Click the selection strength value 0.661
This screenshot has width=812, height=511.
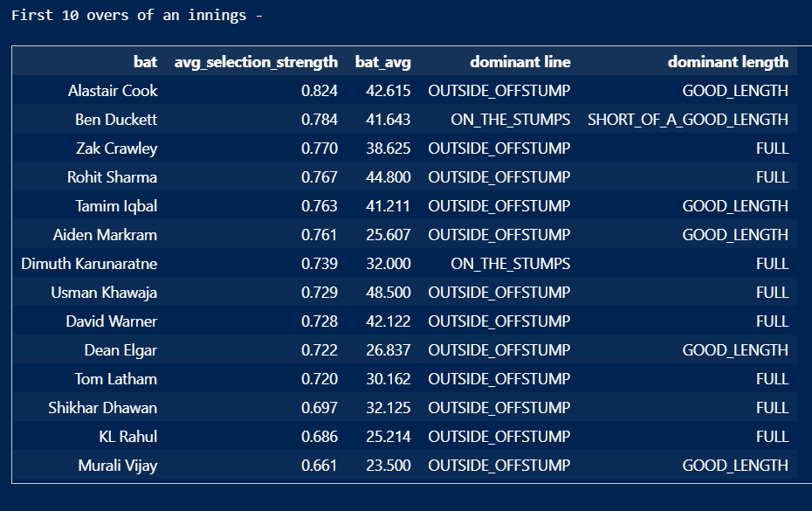tap(319, 466)
